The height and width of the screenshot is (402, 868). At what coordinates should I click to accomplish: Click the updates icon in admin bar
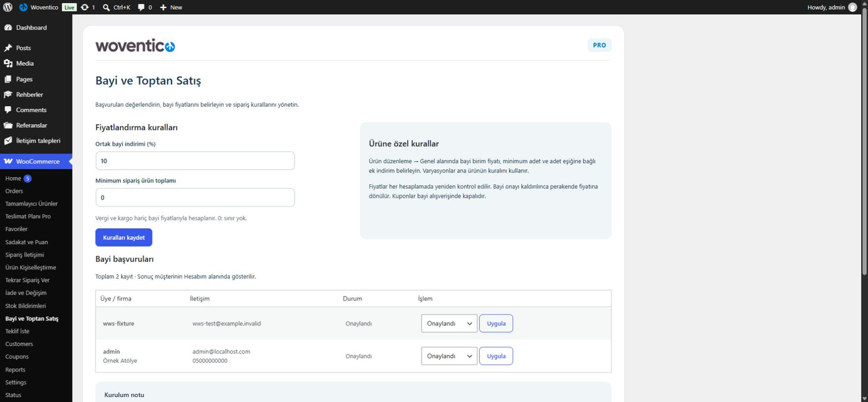click(x=84, y=7)
